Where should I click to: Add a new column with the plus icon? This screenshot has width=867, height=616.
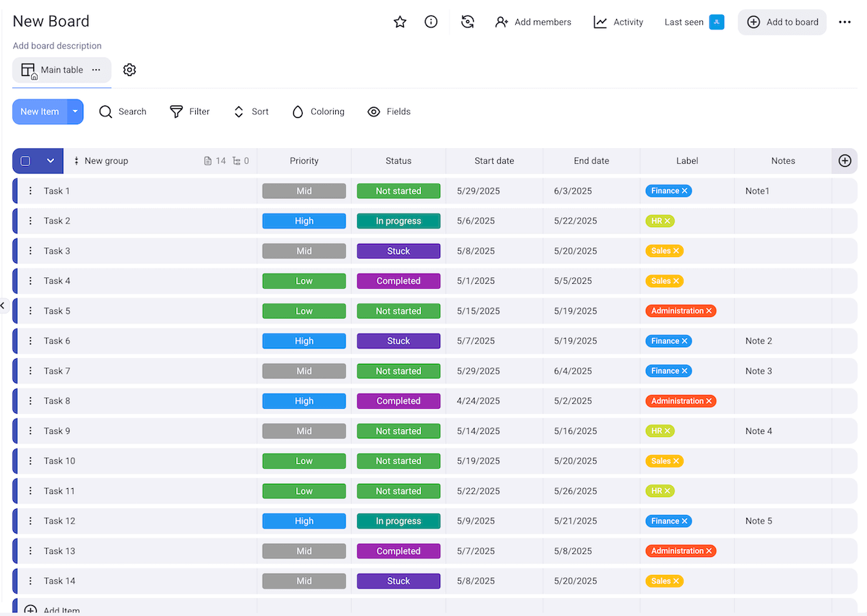pyautogui.click(x=844, y=161)
